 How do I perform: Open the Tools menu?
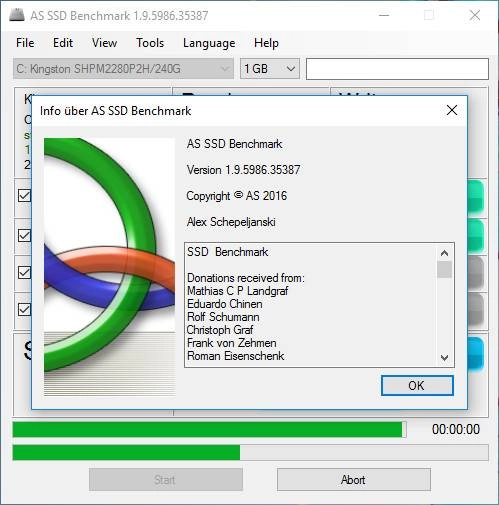tap(150, 43)
